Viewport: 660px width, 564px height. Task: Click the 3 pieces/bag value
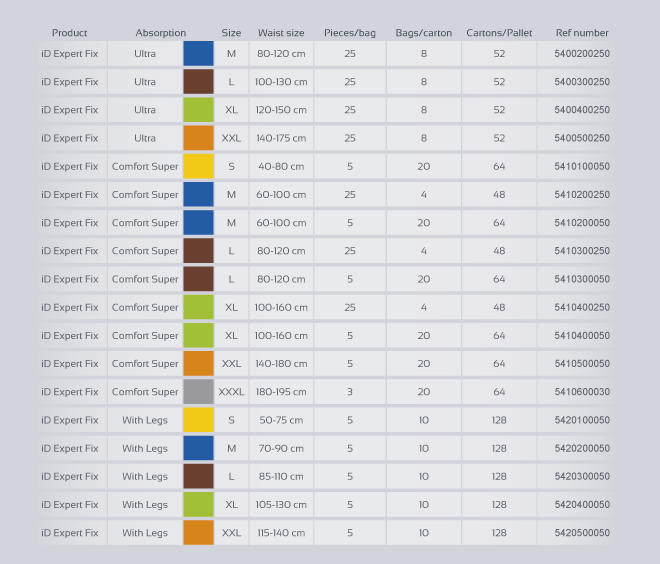(350, 392)
